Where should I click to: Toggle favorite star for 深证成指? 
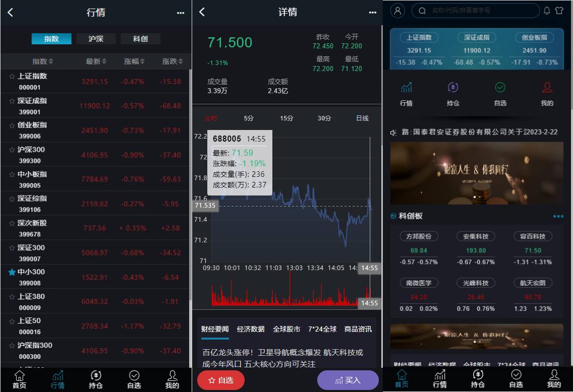point(12,101)
